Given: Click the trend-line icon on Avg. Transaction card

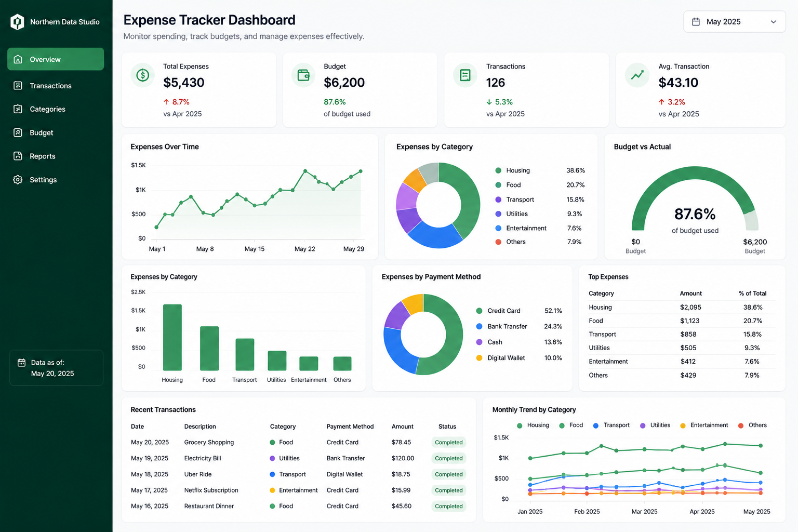Looking at the screenshot, I should coord(637,75).
